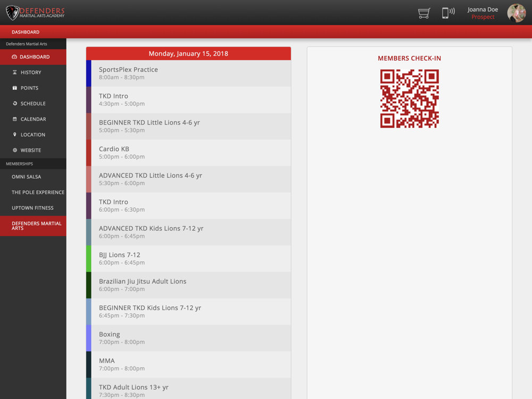Switch to Uptown Fitness membership
The height and width of the screenshot is (399, 532).
click(33, 208)
